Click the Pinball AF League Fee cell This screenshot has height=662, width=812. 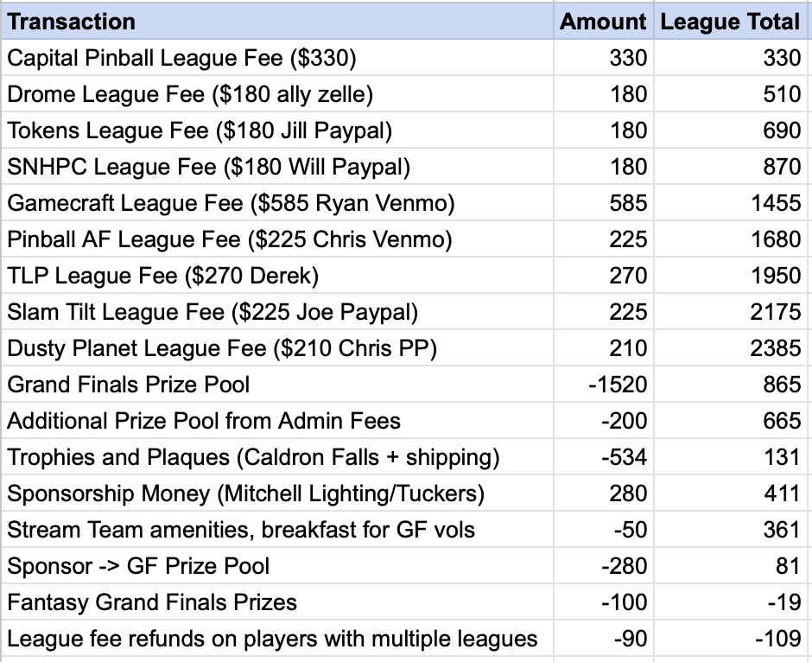(229, 239)
